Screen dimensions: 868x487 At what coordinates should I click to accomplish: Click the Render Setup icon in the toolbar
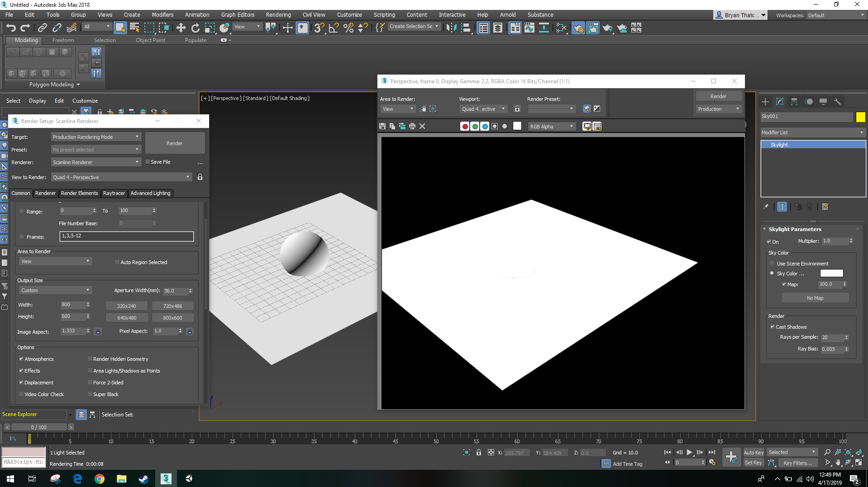(x=578, y=28)
